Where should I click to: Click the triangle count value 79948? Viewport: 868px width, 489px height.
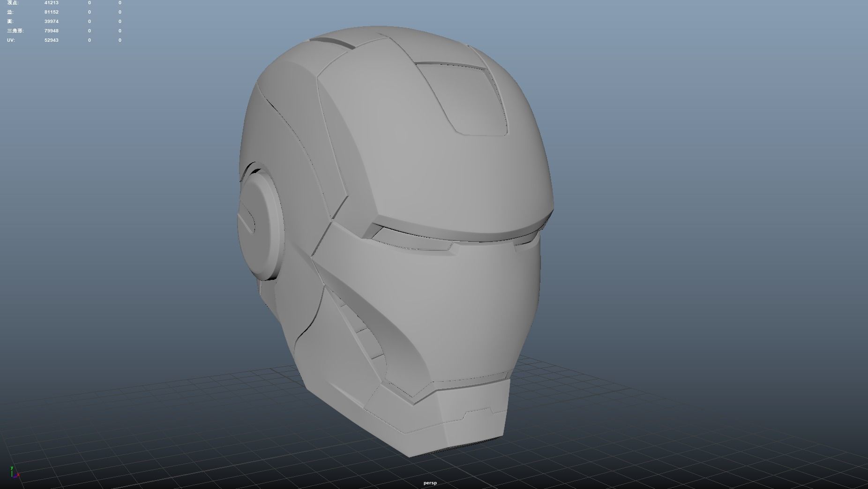52,31
